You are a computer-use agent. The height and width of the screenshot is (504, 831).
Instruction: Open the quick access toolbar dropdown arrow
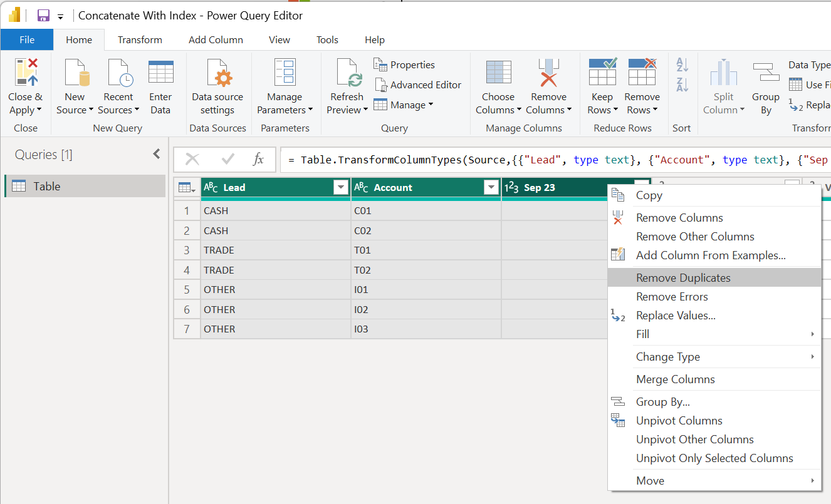(60, 16)
